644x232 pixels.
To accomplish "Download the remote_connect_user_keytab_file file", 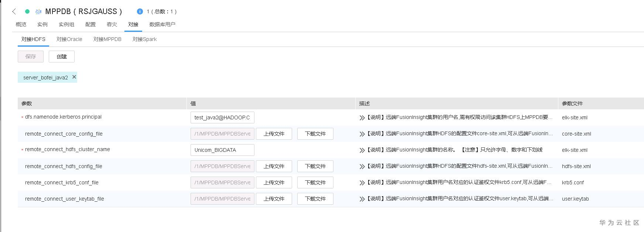I will coord(315,199).
